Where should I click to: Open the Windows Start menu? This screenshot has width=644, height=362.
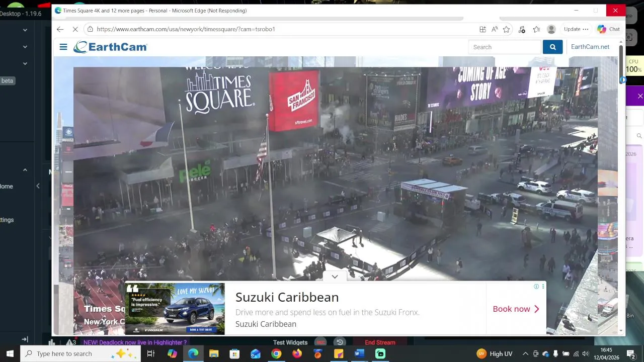10,353
